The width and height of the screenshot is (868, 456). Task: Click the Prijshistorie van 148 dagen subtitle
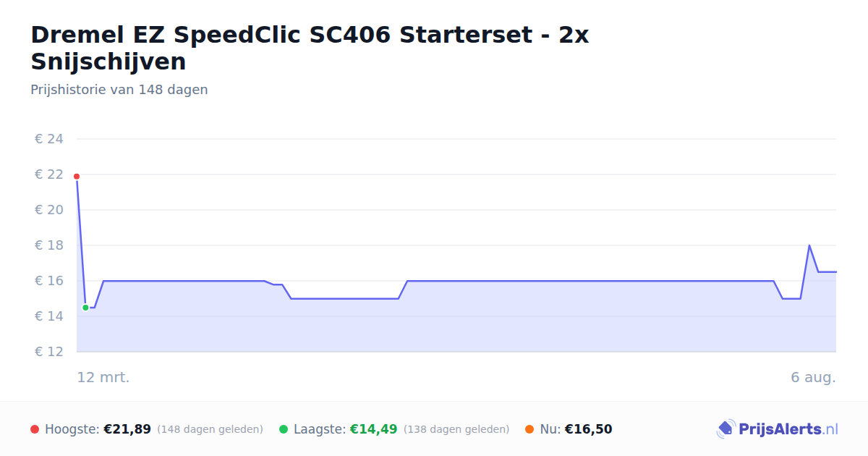[119, 90]
